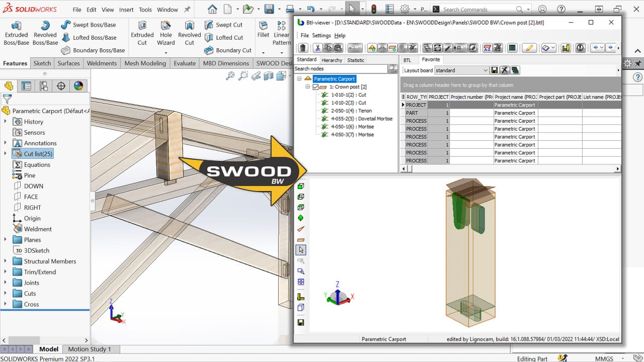Click the save icon in Btl-viewer side toolbar
This screenshot has width=644, height=362.
point(301,322)
